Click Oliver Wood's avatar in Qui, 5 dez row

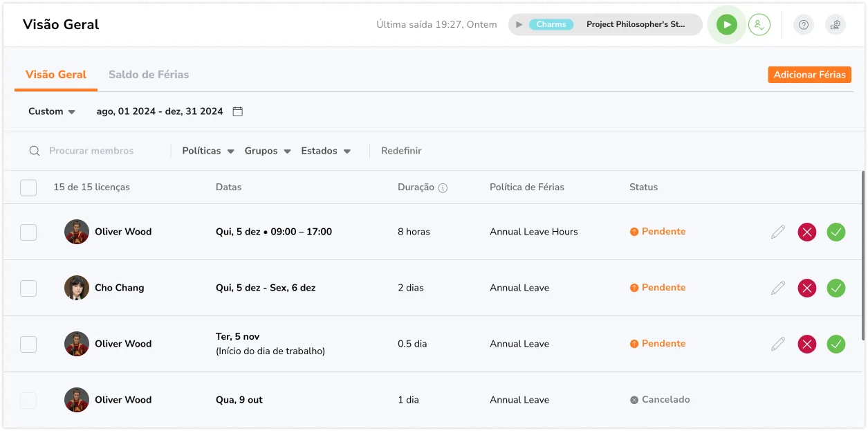pyautogui.click(x=77, y=232)
